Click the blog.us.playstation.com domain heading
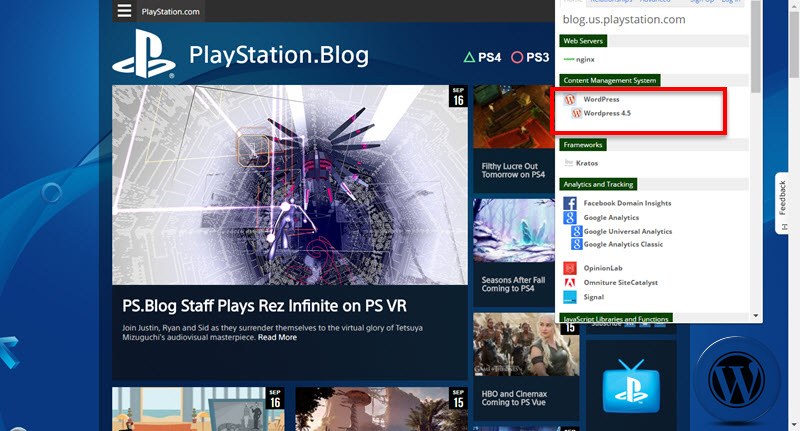 (x=624, y=19)
